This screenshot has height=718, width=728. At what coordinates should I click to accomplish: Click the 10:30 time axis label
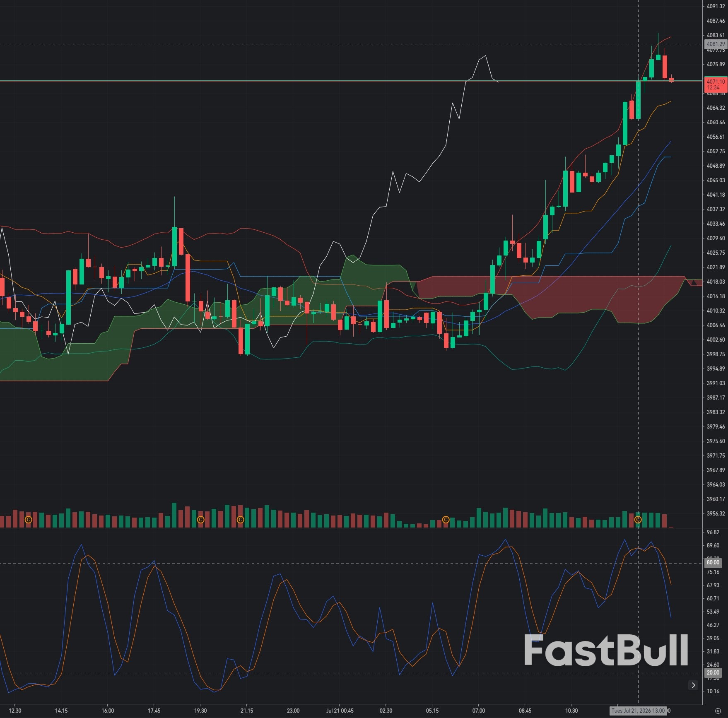pyautogui.click(x=571, y=711)
